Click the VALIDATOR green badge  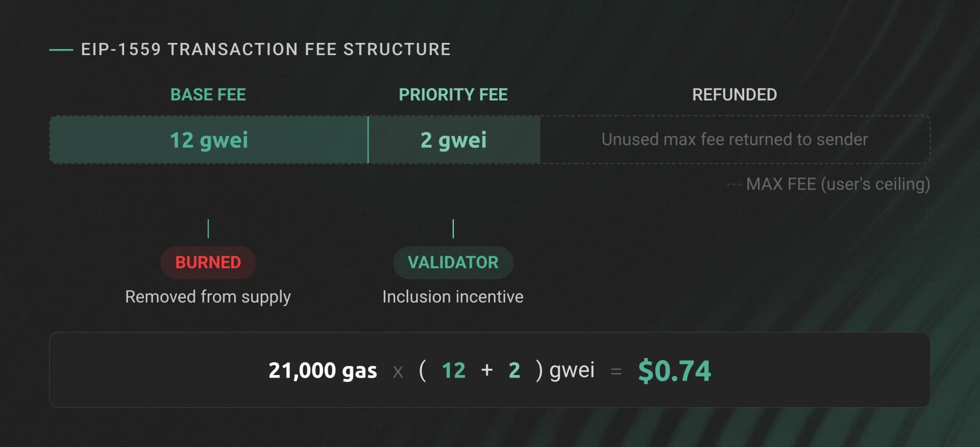(x=453, y=262)
